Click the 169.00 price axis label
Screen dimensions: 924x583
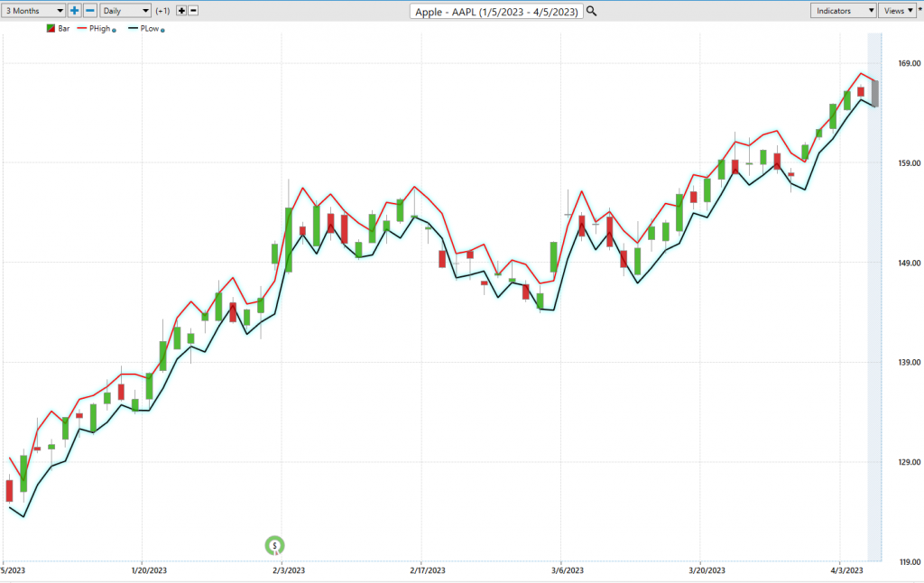(910, 63)
